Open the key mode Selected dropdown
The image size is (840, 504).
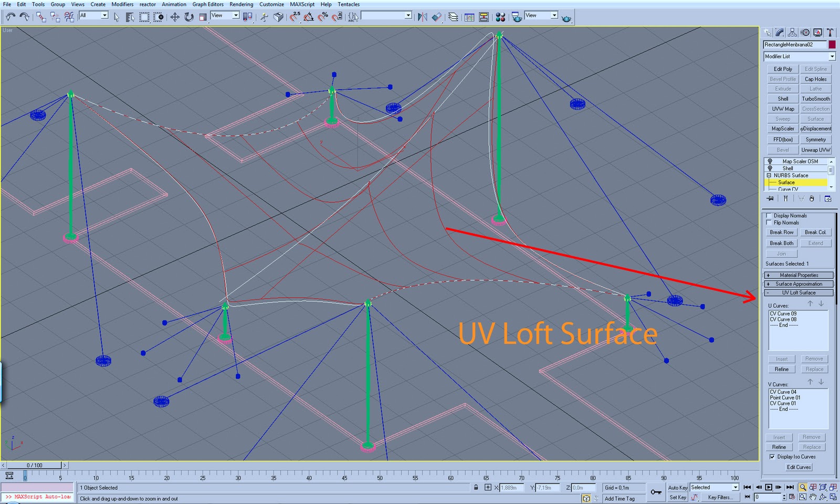(x=714, y=488)
